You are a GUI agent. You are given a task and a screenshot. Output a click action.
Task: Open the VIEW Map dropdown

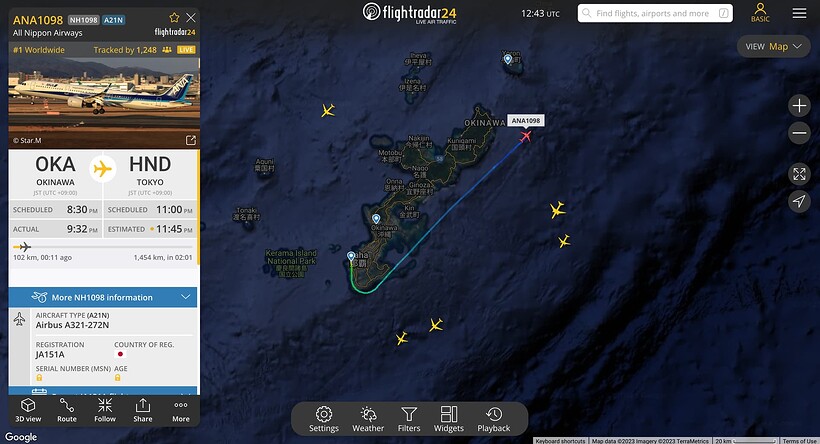pyautogui.click(x=773, y=47)
